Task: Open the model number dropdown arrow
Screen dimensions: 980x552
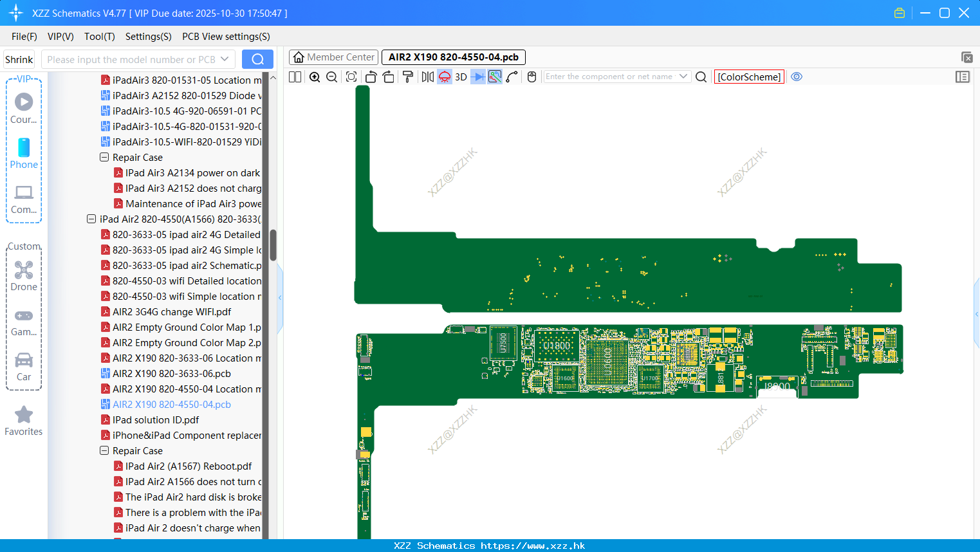Action: [x=225, y=59]
